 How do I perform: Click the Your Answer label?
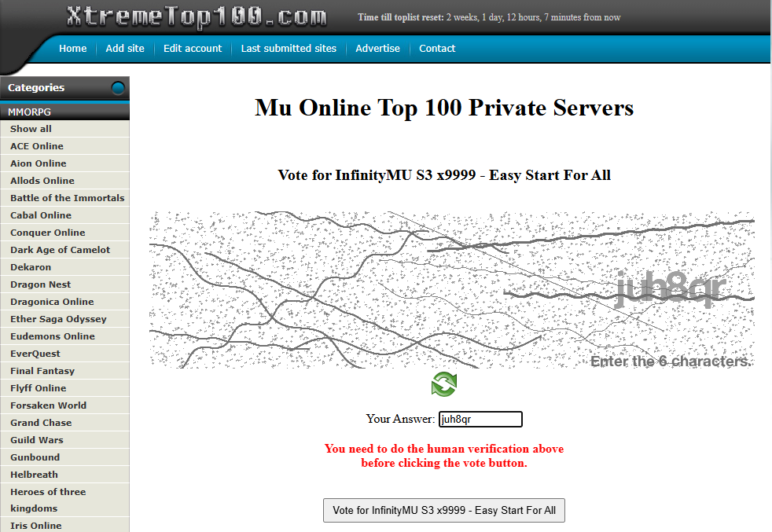coord(400,419)
